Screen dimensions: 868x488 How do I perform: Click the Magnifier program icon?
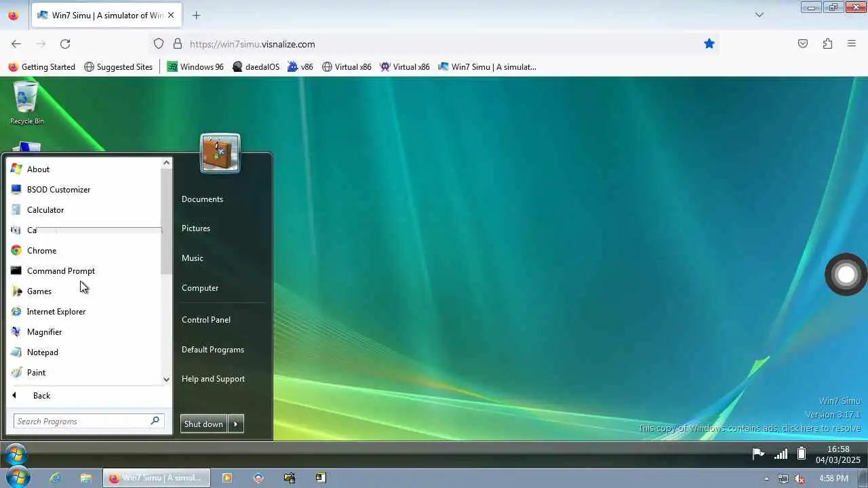click(16, 331)
